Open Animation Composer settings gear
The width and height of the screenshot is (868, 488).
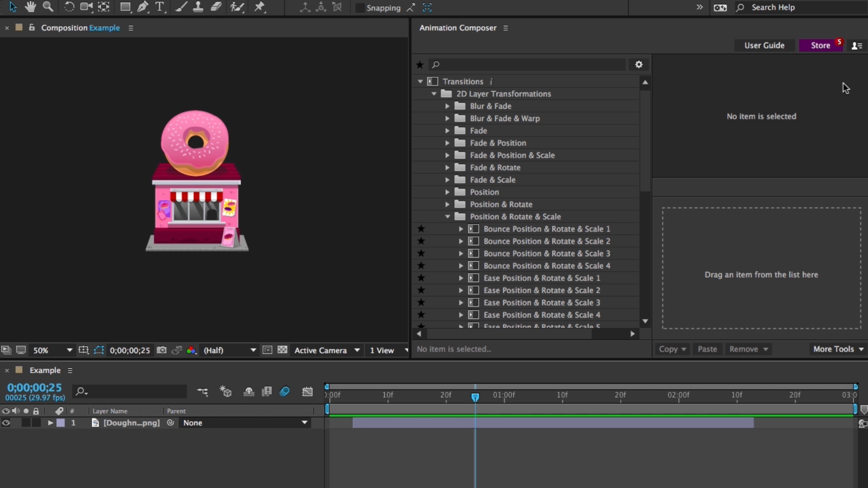639,65
